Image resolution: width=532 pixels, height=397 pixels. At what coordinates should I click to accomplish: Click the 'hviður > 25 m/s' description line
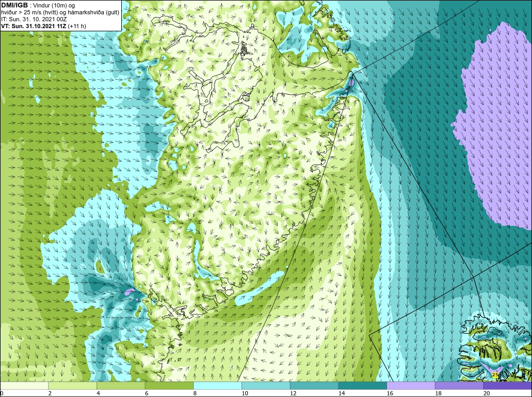(60, 13)
